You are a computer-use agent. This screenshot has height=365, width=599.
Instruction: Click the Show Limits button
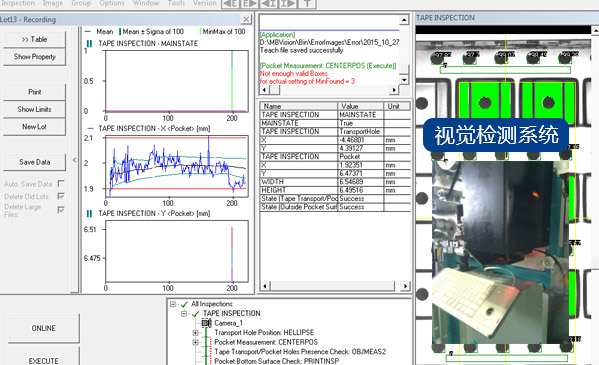(x=34, y=109)
